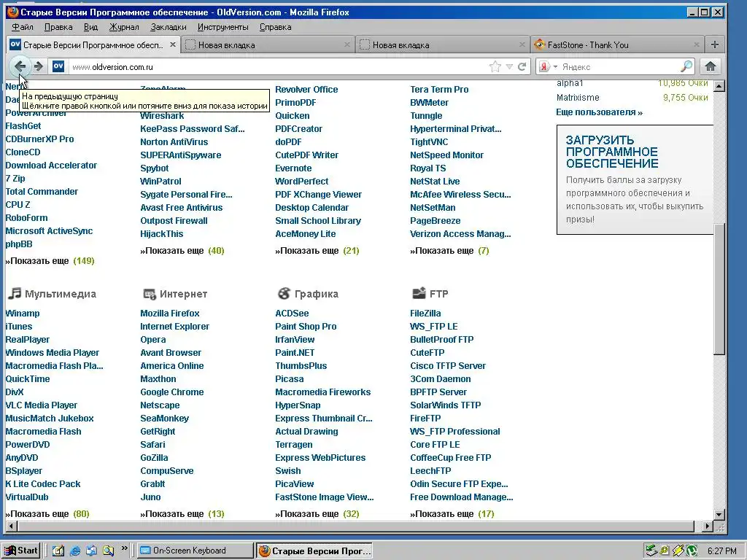The image size is (747, 560).
Task: Open the Правка menu
Action: tap(58, 27)
